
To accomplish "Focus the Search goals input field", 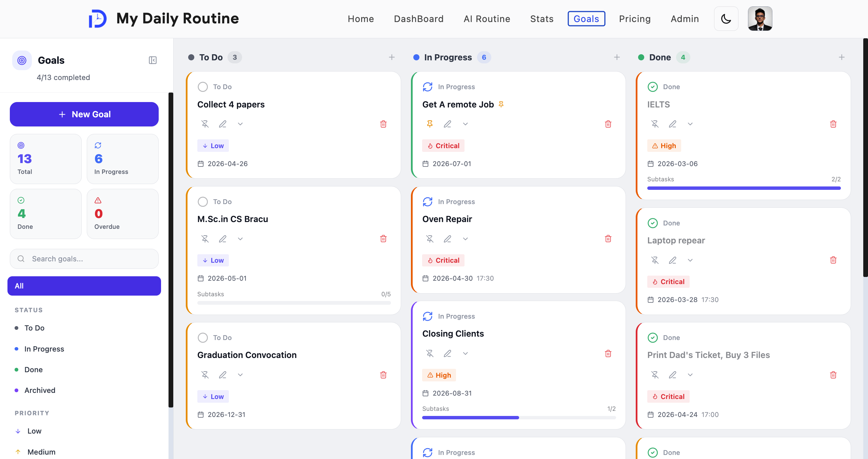I will (84, 259).
